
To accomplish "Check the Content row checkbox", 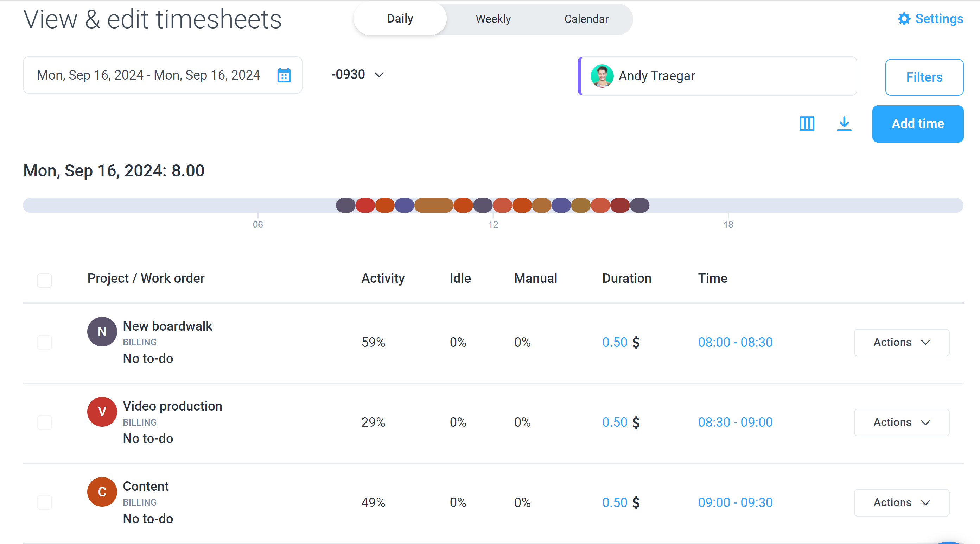I will (x=45, y=502).
